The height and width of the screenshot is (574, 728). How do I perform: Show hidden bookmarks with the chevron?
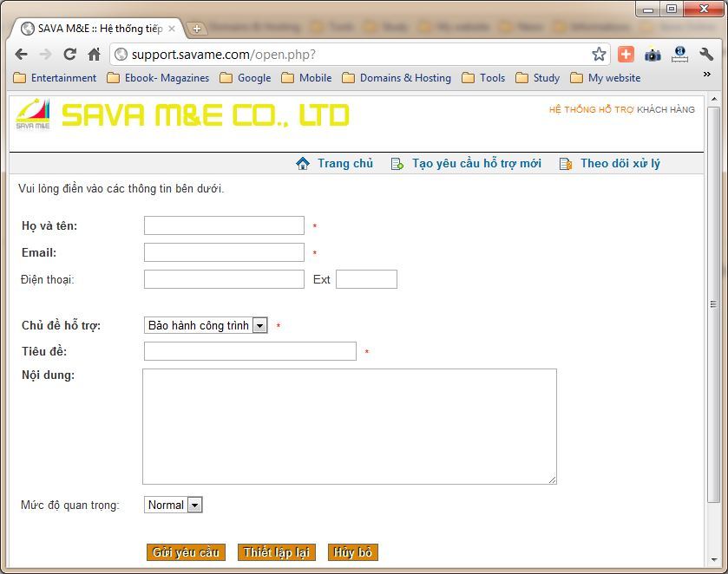tap(706, 75)
